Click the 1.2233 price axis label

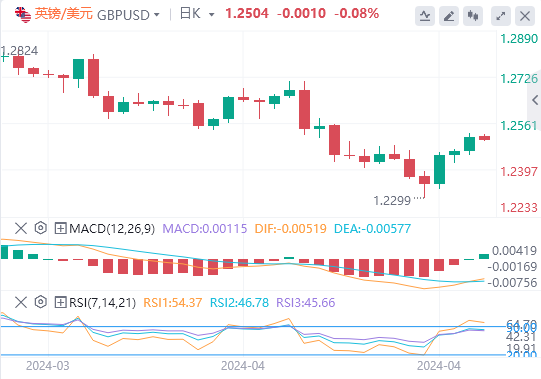519,208
